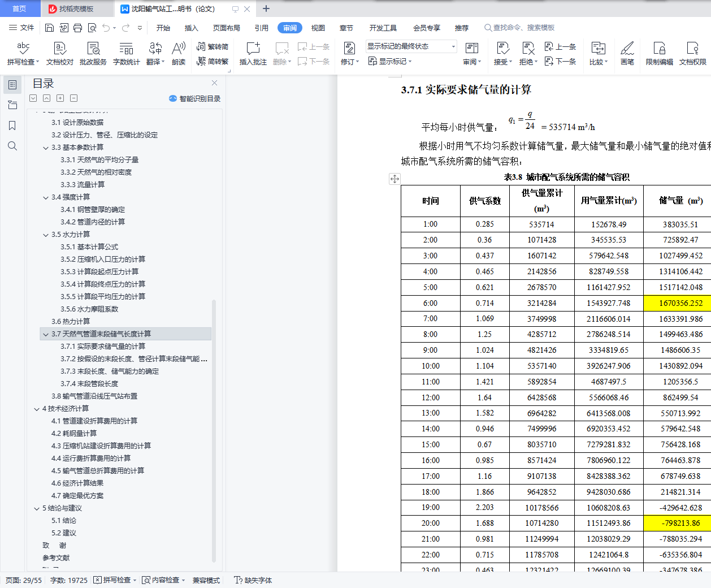Click the Redo arrow icon
The image size is (711, 588).
(x=125, y=28)
